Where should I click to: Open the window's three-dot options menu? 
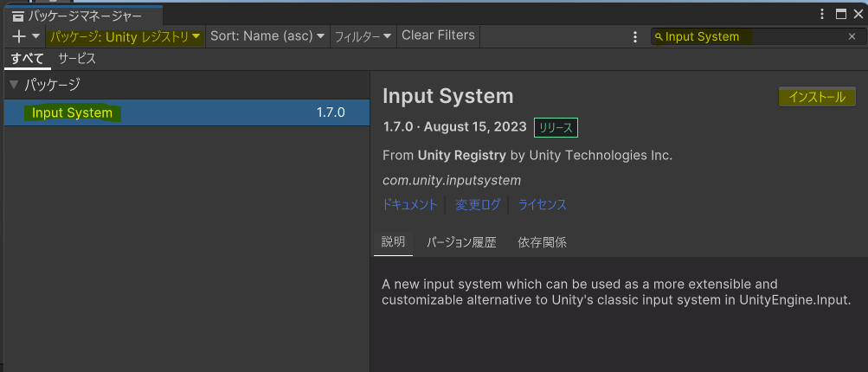821,15
